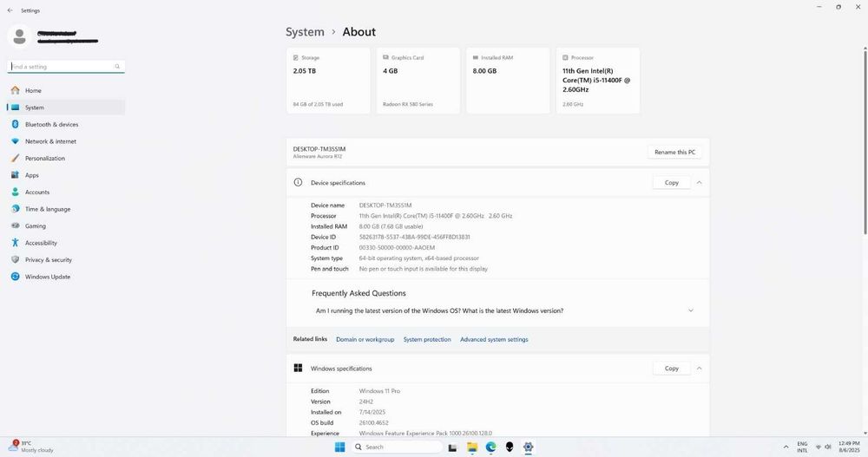This screenshot has width=868, height=457.
Task: Go to Personalization settings
Action: pos(66,158)
